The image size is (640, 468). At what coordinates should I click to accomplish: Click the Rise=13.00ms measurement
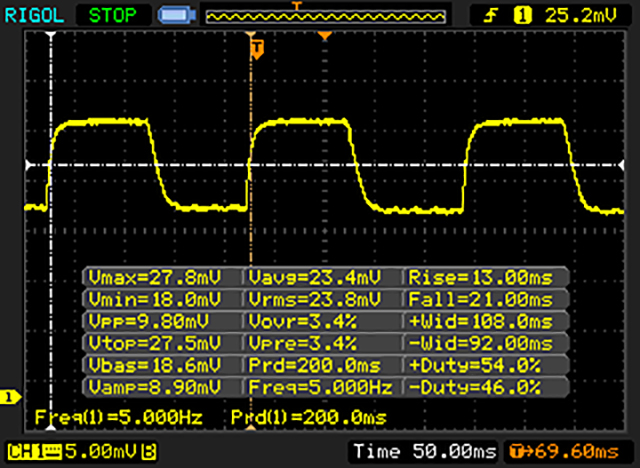click(x=480, y=278)
